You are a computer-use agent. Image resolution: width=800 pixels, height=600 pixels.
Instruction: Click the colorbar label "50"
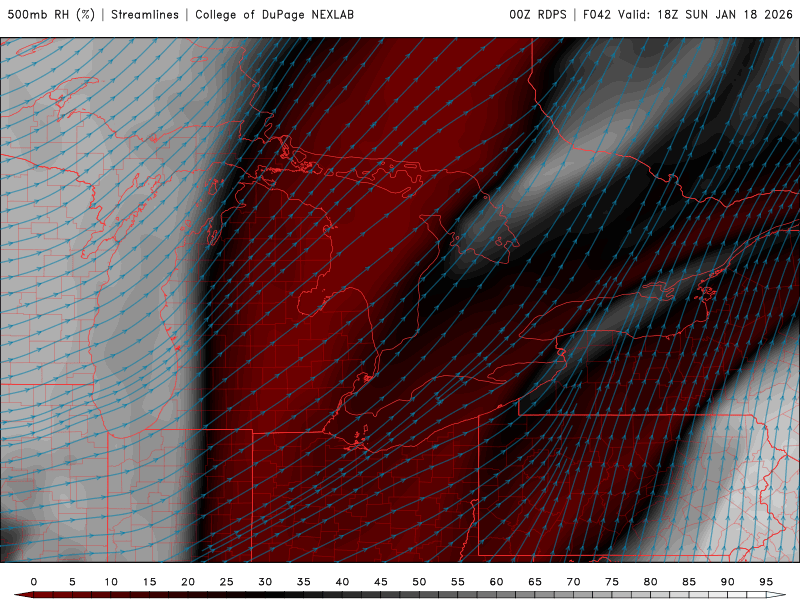(x=419, y=582)
